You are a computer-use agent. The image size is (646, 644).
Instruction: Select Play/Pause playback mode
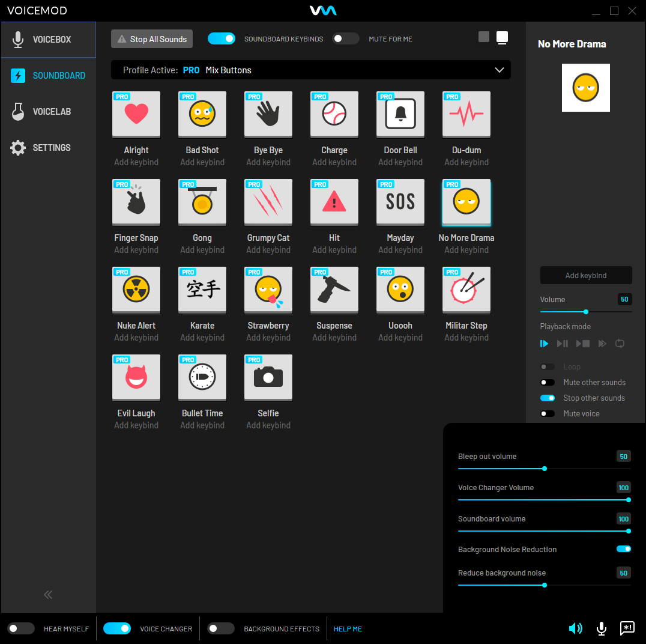coord(563,344)
